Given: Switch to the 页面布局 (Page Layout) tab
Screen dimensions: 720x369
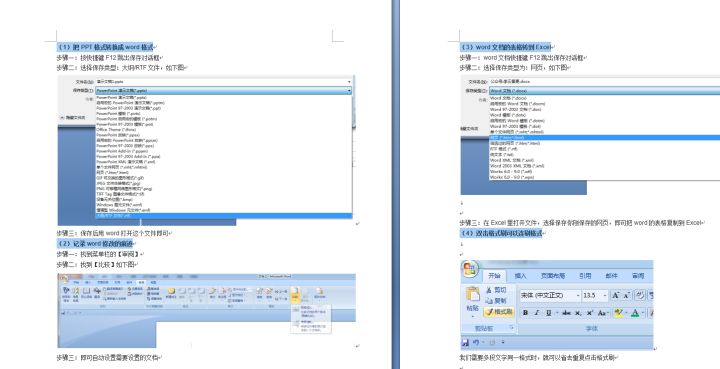Looking at the screenshot, I should 552,276.
